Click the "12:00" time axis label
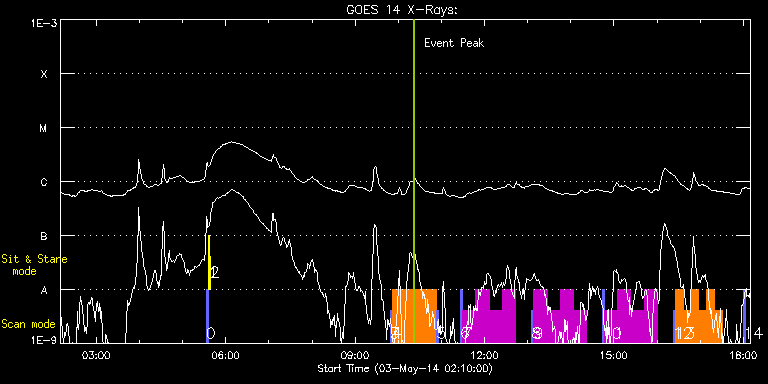Screen dimensions: 768x384 click(485, 356)
